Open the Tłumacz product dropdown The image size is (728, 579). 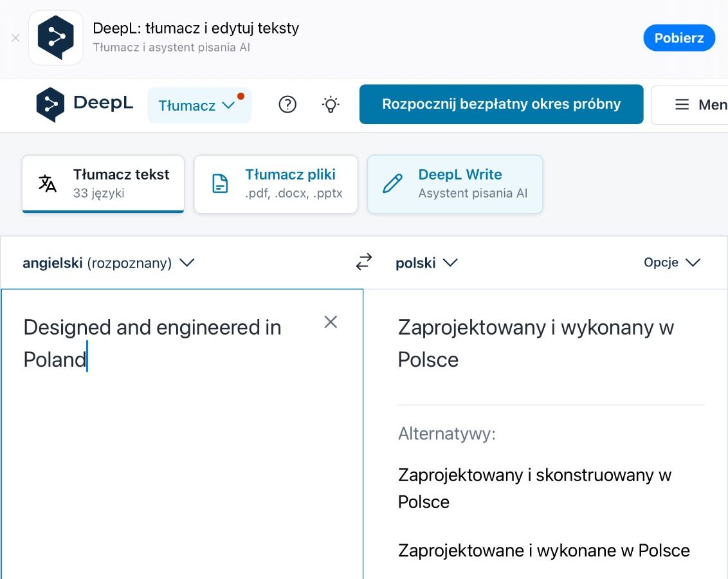click(199, 106)
